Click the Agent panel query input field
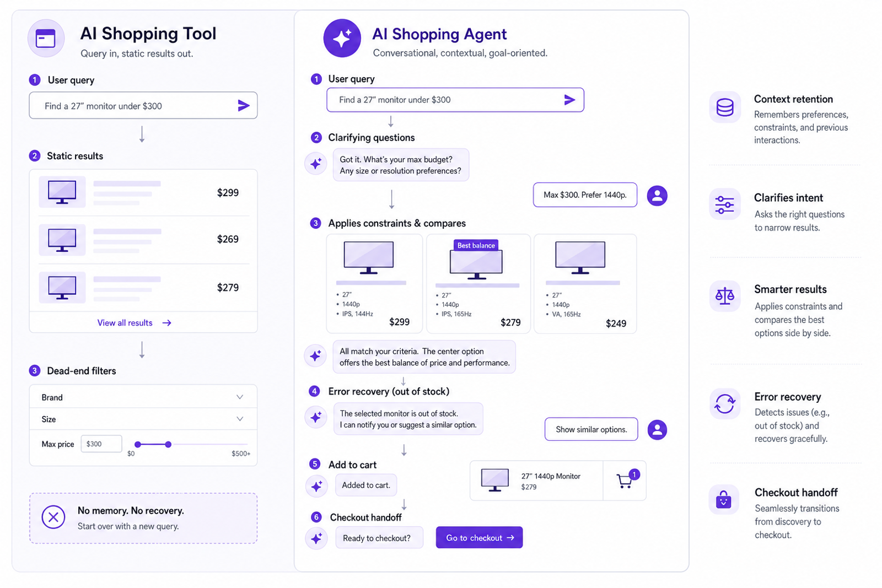The width and height of the screenshot is (882, 588). click(x=455, y=100)
